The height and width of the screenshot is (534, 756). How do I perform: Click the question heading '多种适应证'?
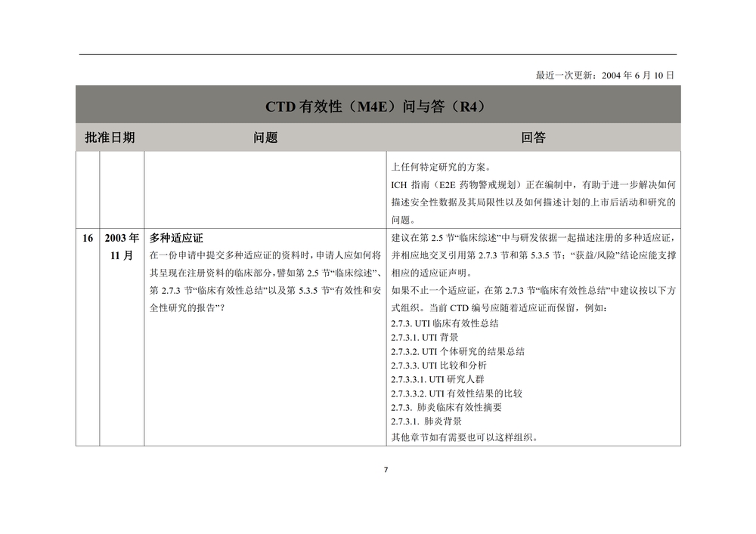pos(176,238)
